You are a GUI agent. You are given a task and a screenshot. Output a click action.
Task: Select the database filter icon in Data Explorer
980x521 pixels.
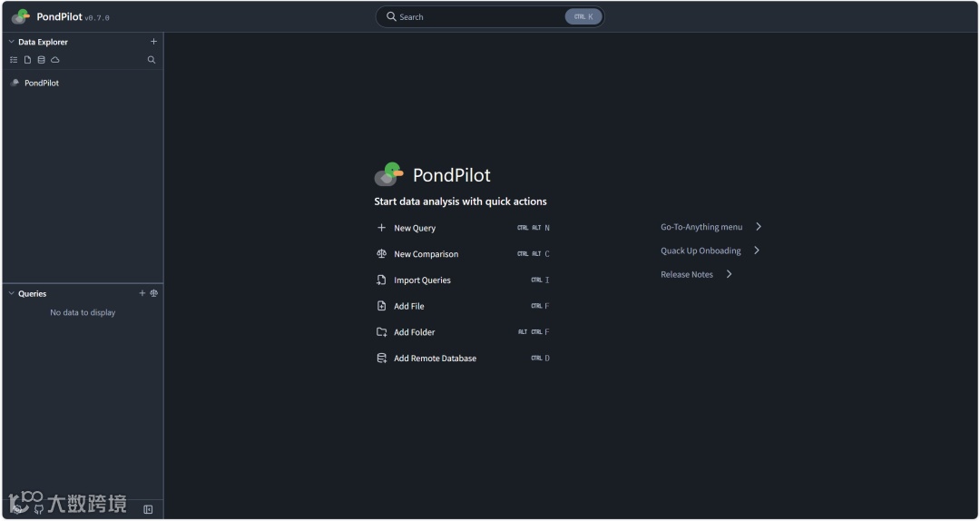pyautogui.click(x=41, y=60)
